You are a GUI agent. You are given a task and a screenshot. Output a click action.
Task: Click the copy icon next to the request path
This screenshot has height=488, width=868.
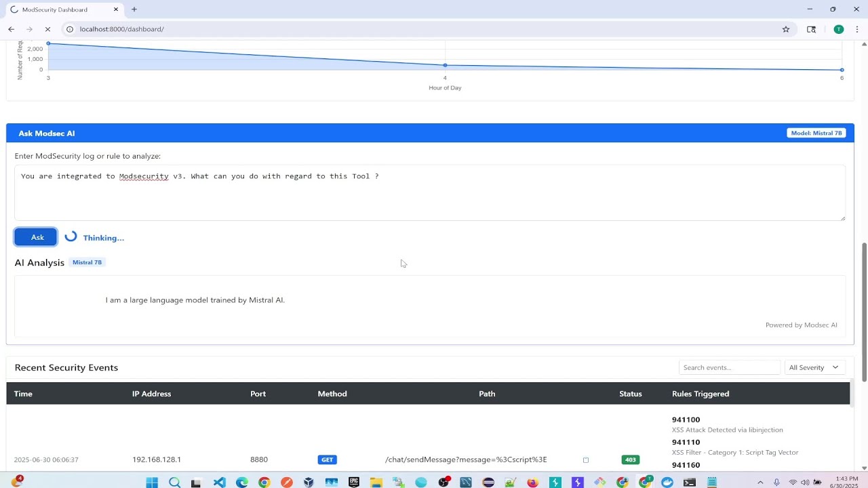(586, 460)
